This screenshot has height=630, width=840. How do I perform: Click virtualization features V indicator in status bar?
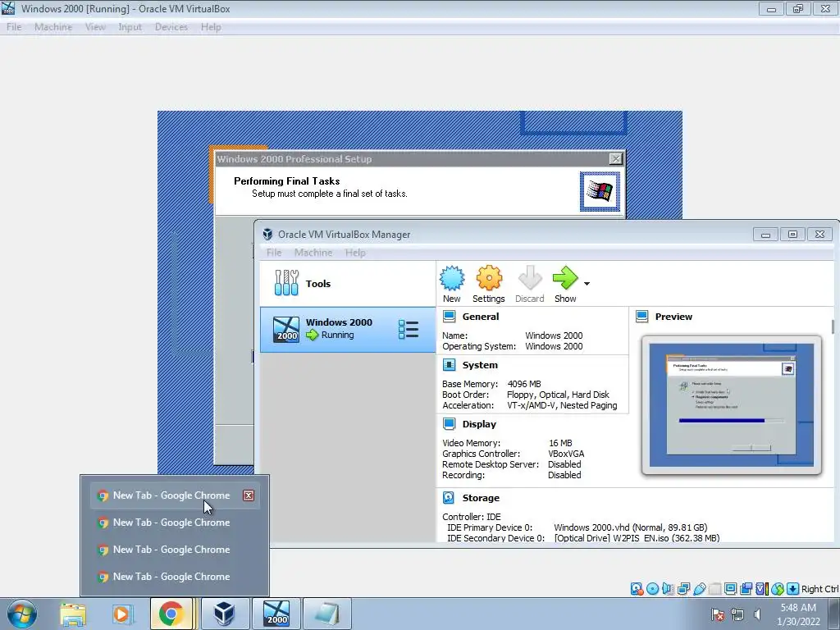[x=761, y=589]
